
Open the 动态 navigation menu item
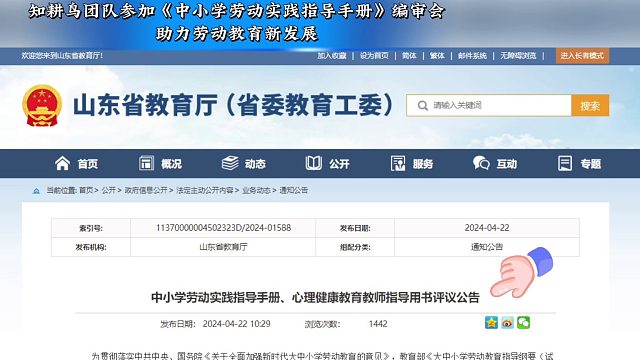click(x=255, y=164)
